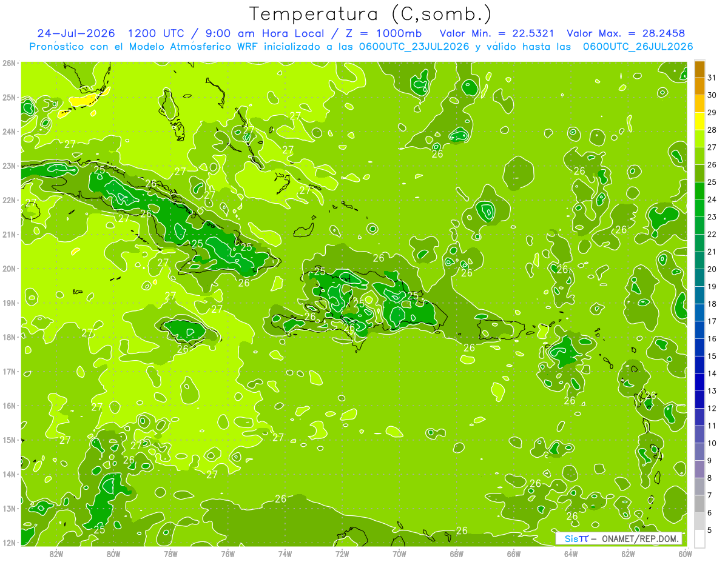Click the valid-until time "0600UTC_26JUL2026"
The width and height of the screenshot is (728, 562).
(x=638, y=47)
